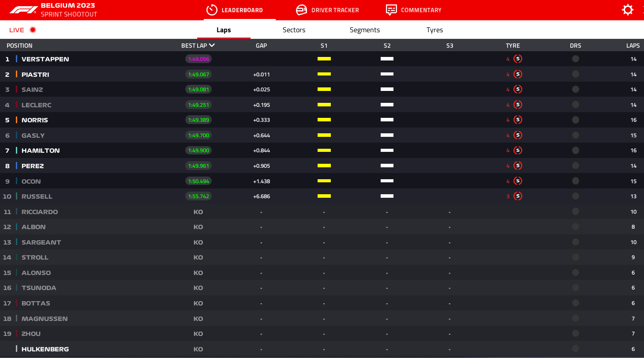Click Sainz's soft tyre icon
The width and height of the screenshot is (644, 358).
(518, 89)
